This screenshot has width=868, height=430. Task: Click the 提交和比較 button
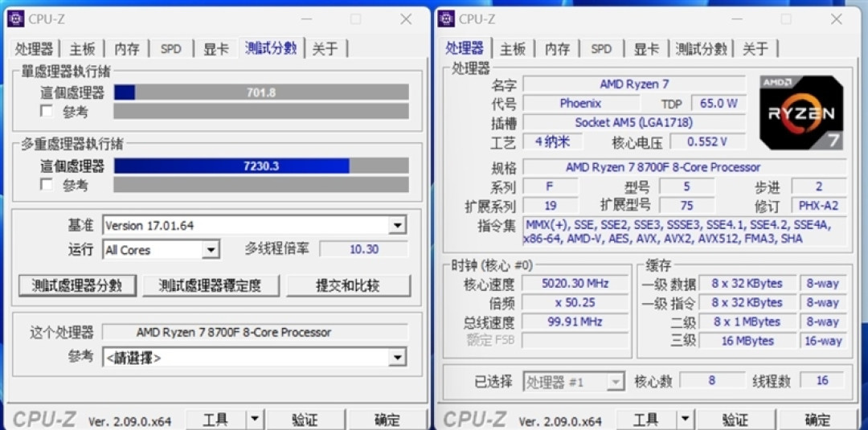pos(348,285)
